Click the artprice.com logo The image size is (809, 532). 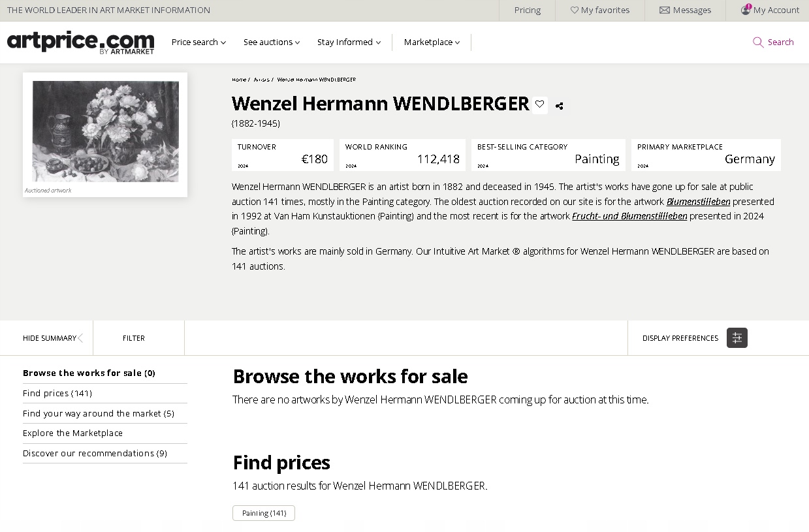(81, 42)
